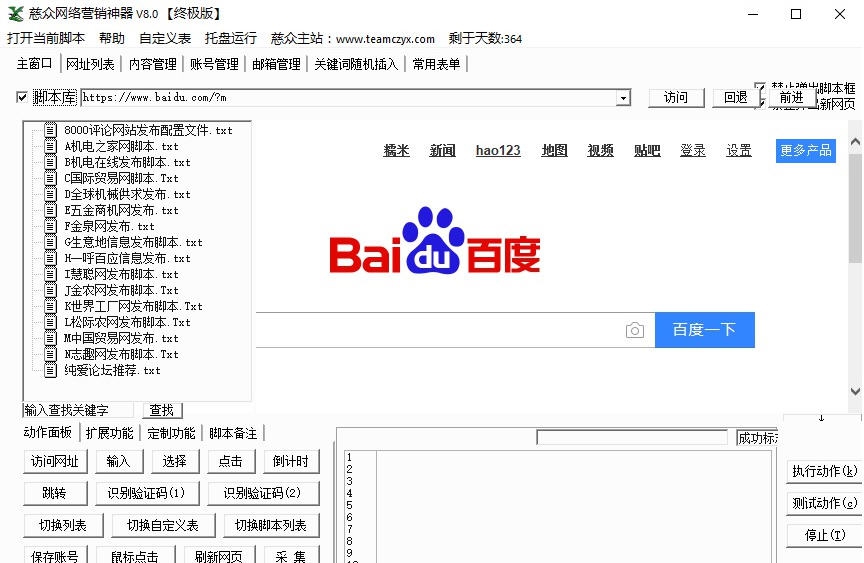Click the 停止(T) button
The height and width of the screenshot is (563, 864).
[824, 535]
